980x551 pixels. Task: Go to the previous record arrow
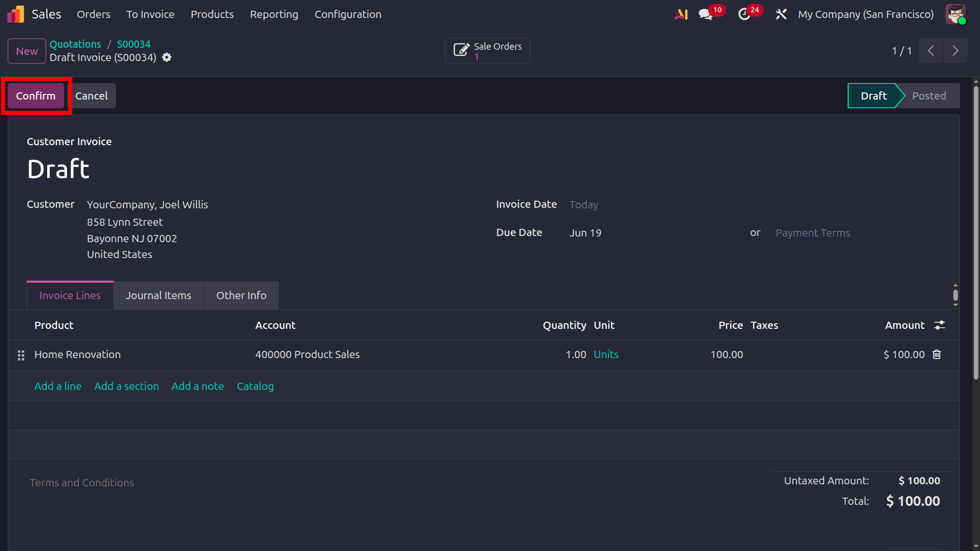[x=931, y=51]
